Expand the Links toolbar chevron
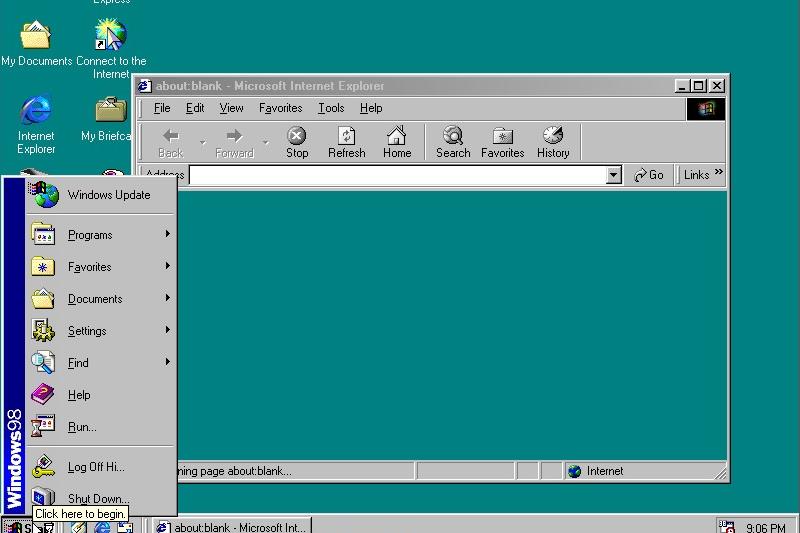This screenshot has width=800, height=533. click(x=718, y=174)
